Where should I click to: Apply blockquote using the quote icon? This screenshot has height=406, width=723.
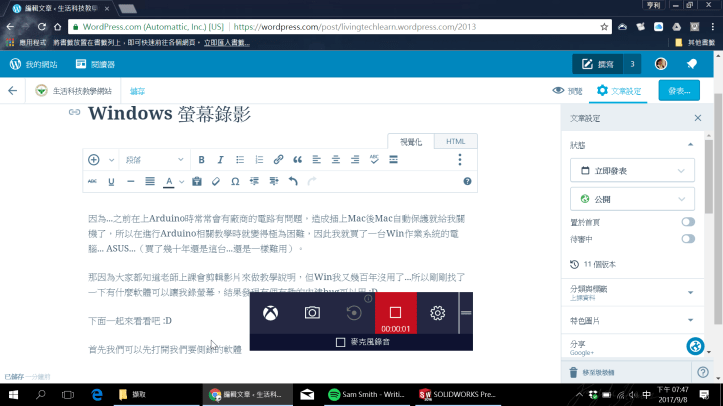[297, 160]
